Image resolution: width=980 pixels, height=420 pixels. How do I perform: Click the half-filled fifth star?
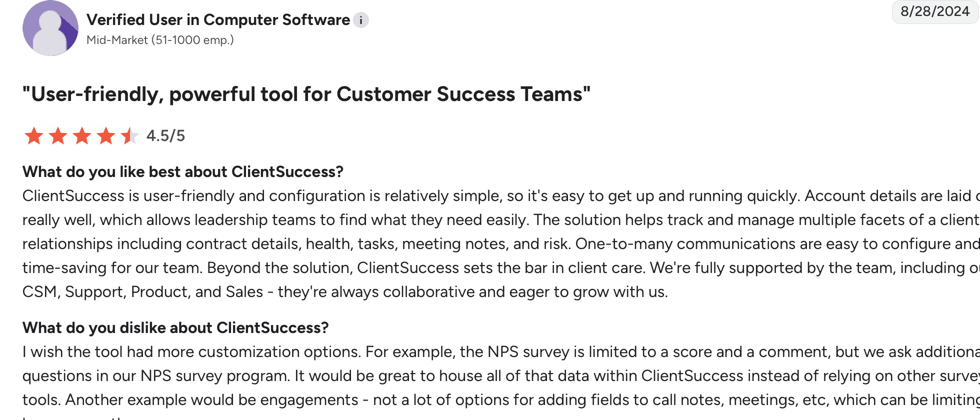click(129, 135)
